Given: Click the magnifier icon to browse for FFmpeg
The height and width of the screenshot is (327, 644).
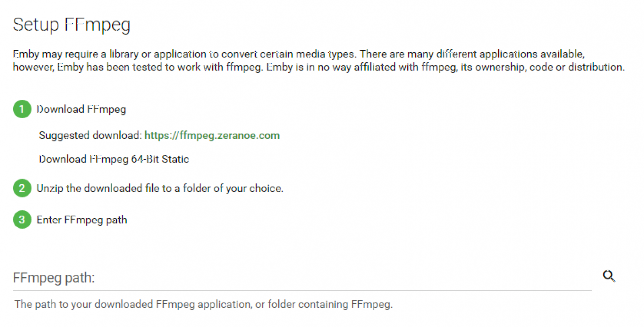Looking at the screenshot, I should (x=609, y=276).
